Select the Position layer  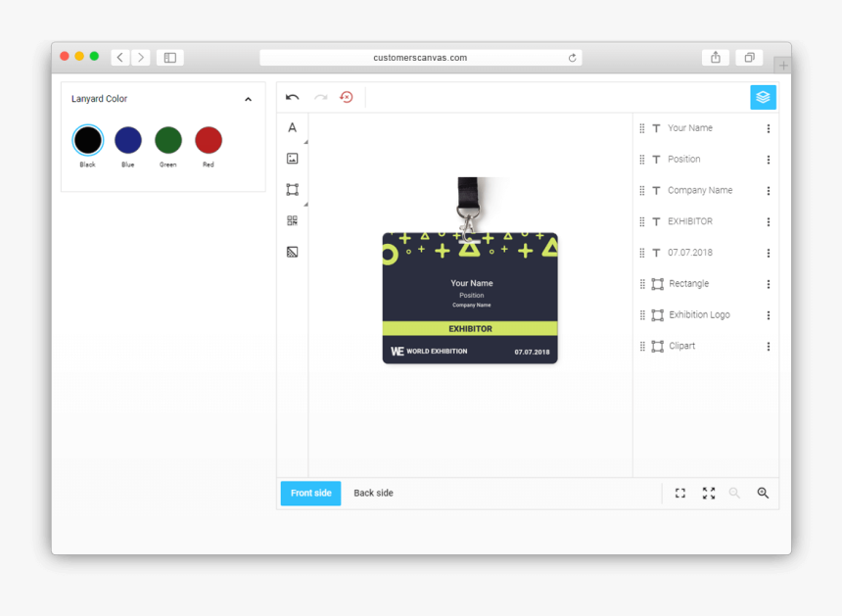[706, 160]
